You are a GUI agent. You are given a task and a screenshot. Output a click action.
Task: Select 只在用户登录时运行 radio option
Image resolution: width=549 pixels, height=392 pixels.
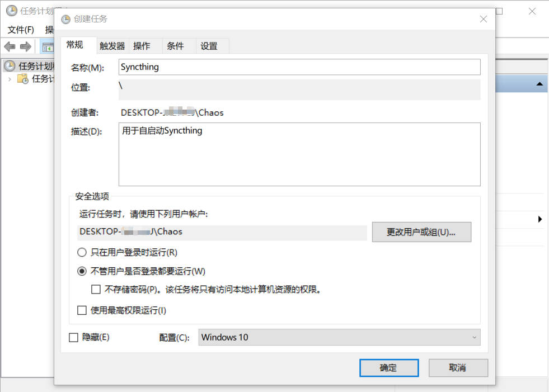point(82,252)
